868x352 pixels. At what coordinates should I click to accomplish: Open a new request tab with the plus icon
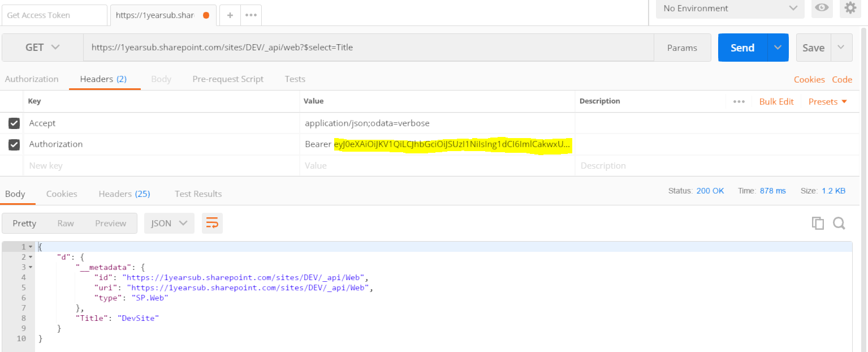pyautogui.click(x=230, y=15)
